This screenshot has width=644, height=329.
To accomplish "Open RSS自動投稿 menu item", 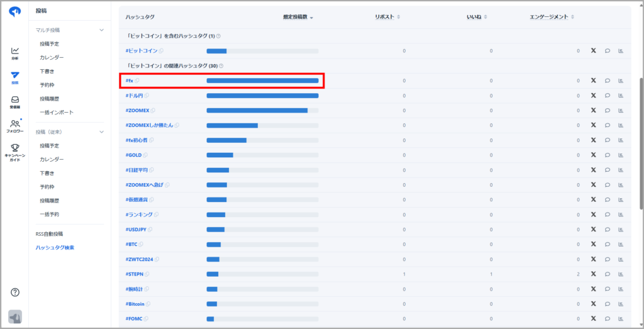I will click(x=49, y=234).
